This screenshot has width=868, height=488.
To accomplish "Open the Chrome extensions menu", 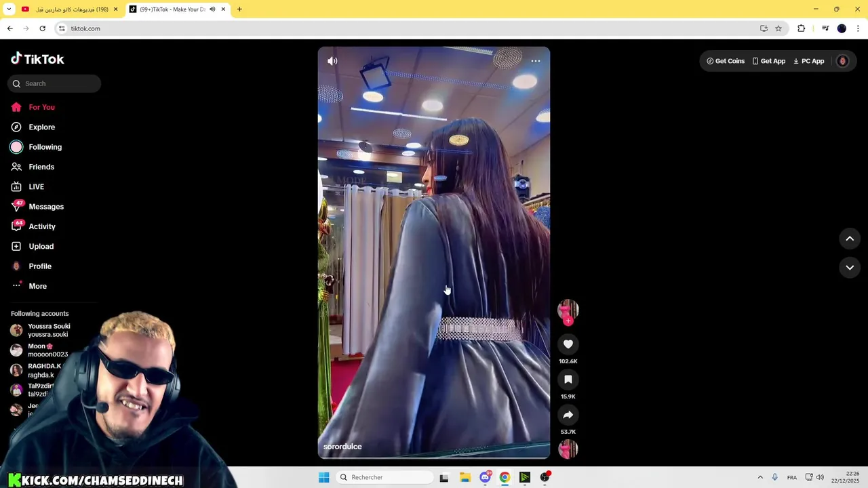I will tap(802, 28).
